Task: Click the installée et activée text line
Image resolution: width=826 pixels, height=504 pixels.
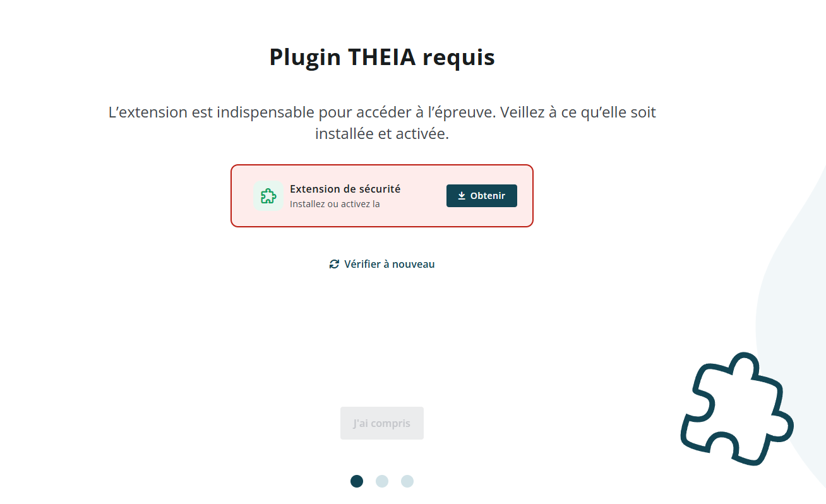Action: (382, 134)
